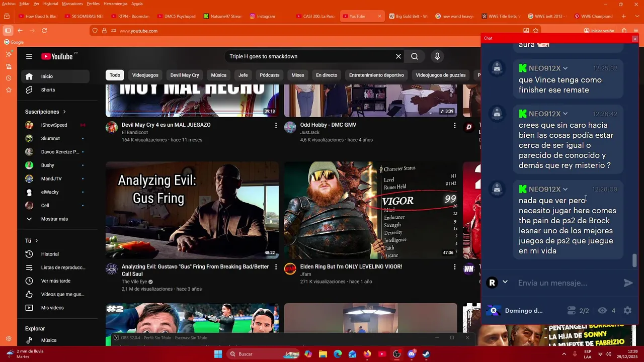Viewport: 644px width, 362px height.
Task: Click the viewers eye icon in chat
Action: (x=602, y=311)
